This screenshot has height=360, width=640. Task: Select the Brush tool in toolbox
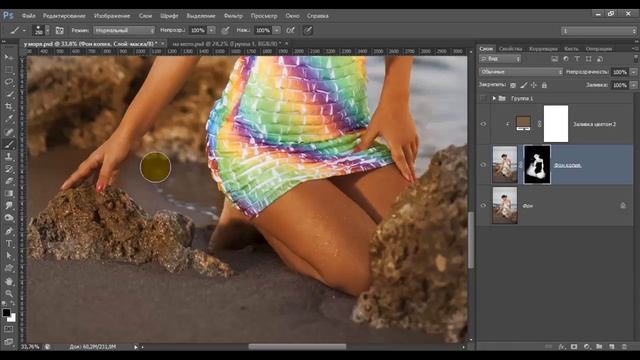[x=9, y=144]
